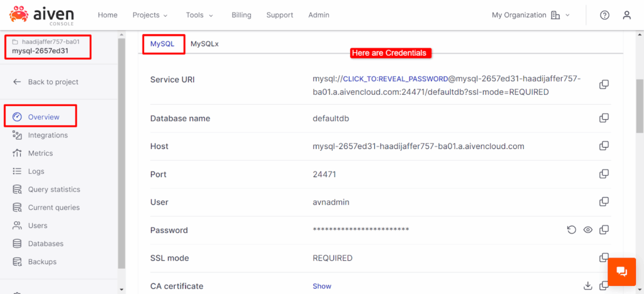Copy the Host value

604,146
